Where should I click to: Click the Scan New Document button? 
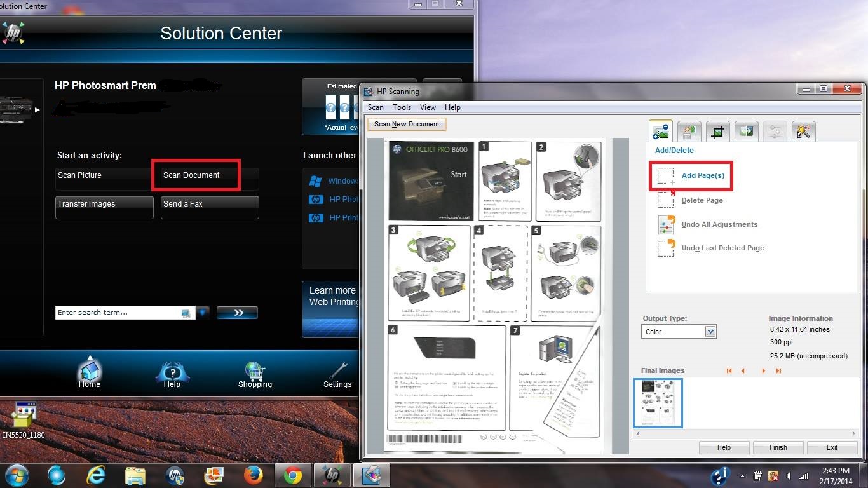(407, 124)
